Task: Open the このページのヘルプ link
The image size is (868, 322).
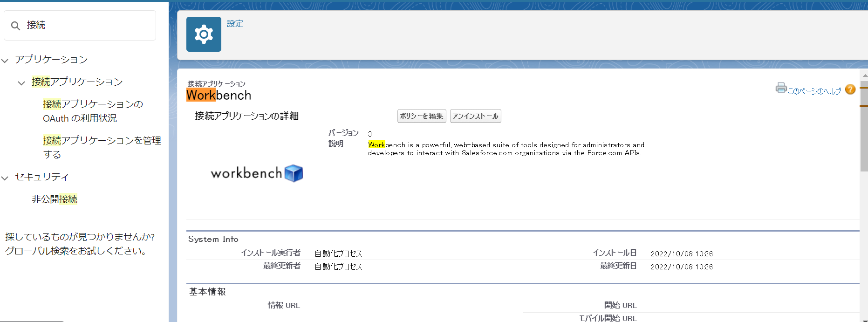Action: pos(814,91)
